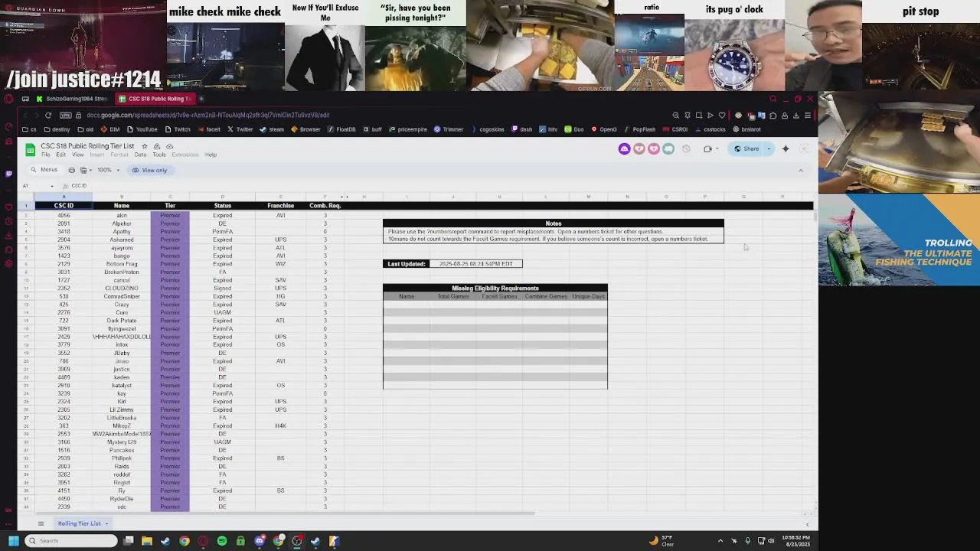The height and width of the screenshot is (551, 980).
Task: Click the pin icon in the browser toolbar
Action: pyautogui.click(x=688, y=116)
